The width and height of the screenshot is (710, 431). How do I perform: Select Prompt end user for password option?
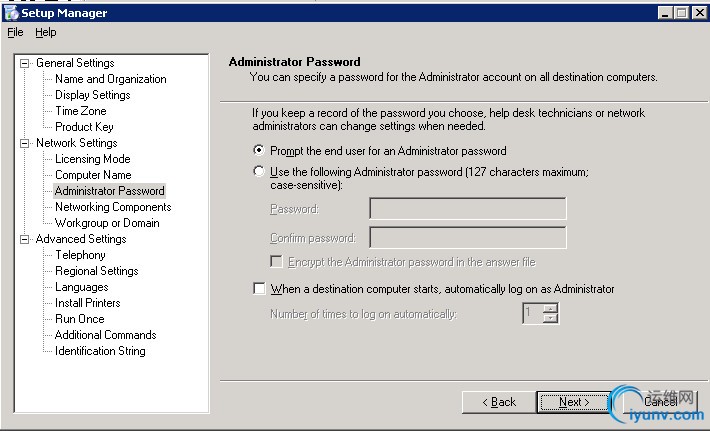tap(259, 151)
